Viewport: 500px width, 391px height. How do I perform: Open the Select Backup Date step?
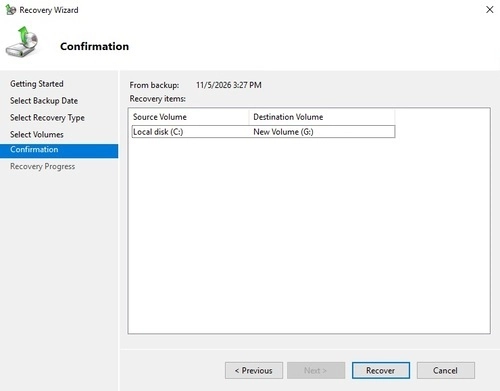point(44,101)
